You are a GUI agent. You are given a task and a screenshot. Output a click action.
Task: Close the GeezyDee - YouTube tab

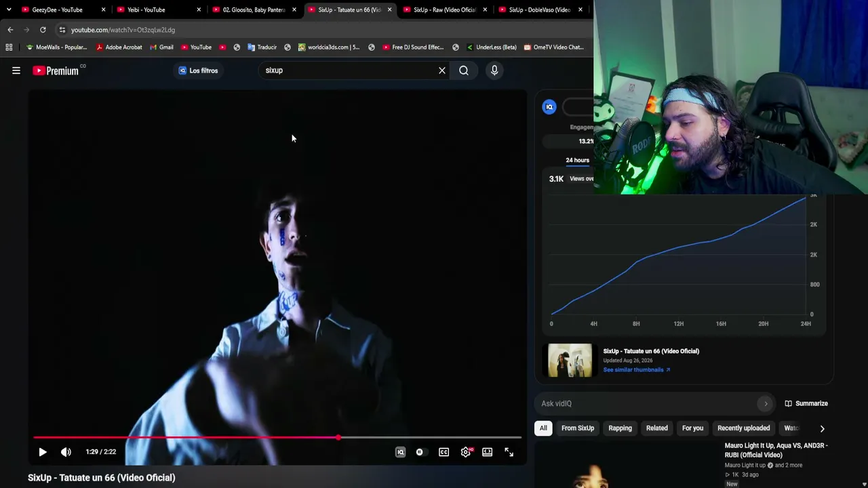pos(103,9)
